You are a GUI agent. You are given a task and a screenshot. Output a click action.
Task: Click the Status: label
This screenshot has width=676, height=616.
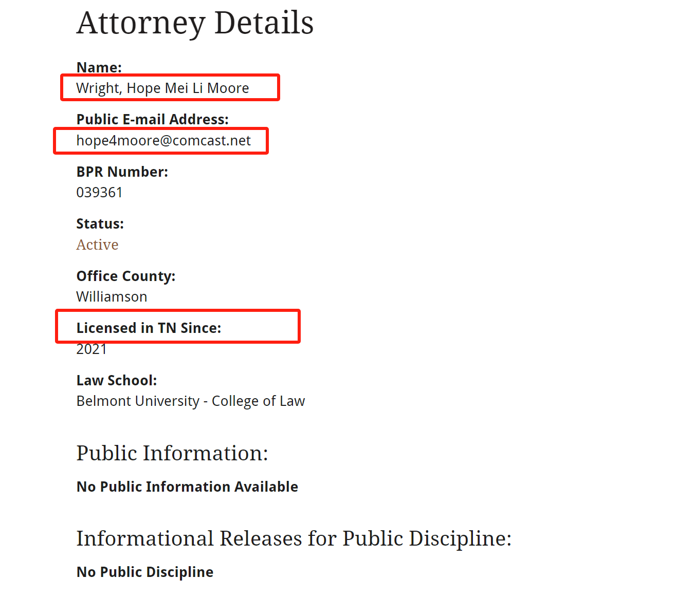[x=100, y=224]
